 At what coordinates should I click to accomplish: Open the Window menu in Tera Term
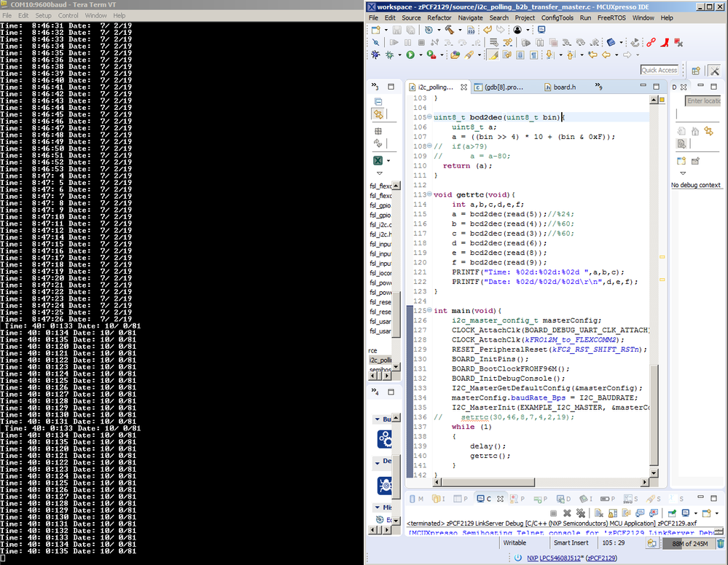pos(95,15)
